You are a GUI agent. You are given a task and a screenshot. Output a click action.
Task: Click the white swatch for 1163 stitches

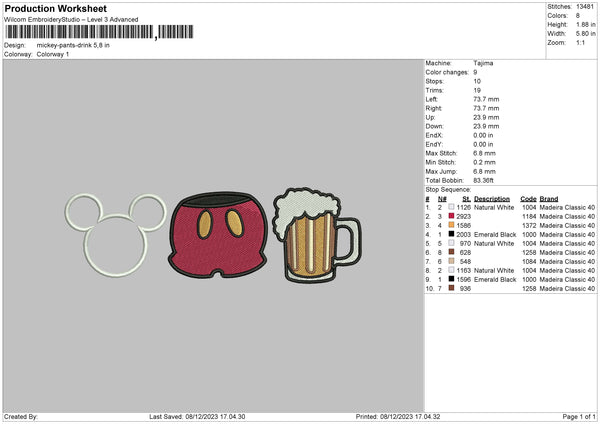[x=452, y=270]
